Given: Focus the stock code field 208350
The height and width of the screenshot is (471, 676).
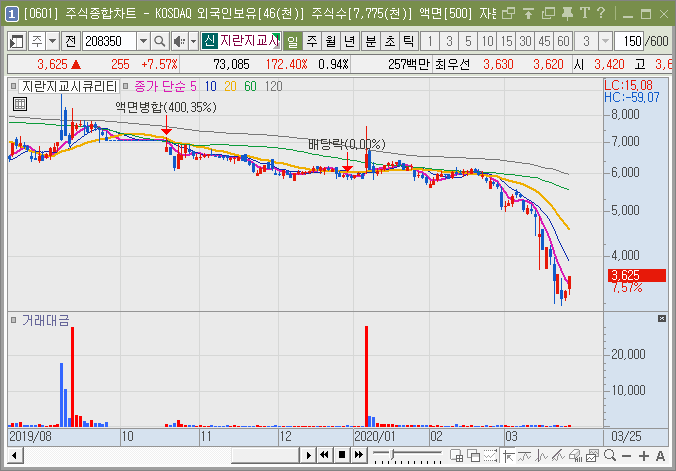Looking at the screenshot, I should tap(110, 41).
